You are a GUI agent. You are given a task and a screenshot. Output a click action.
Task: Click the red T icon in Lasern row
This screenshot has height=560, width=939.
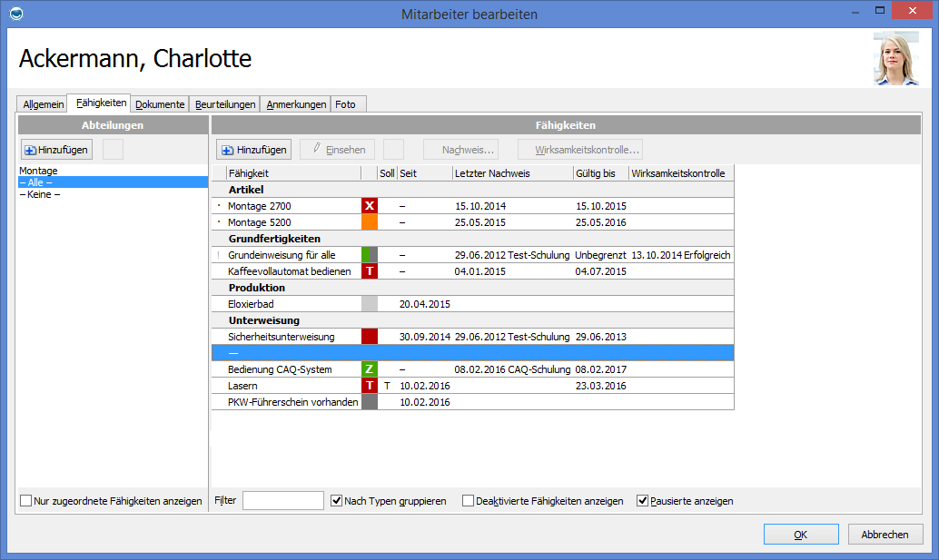[x=369, y=386]
